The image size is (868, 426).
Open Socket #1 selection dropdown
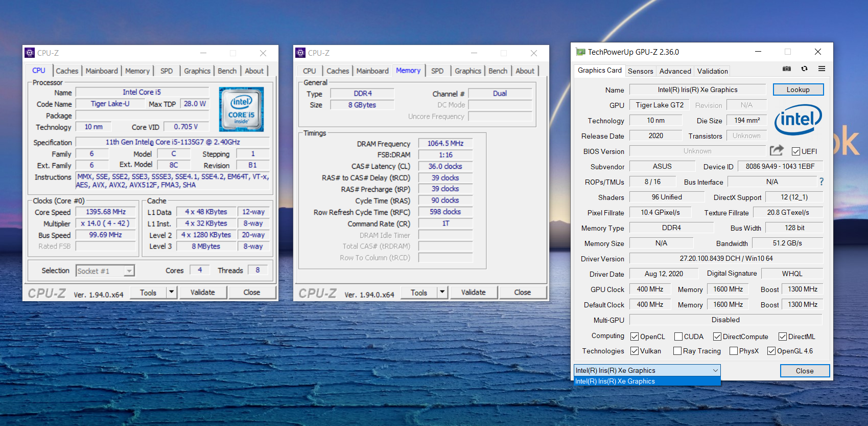coord(105,271)
